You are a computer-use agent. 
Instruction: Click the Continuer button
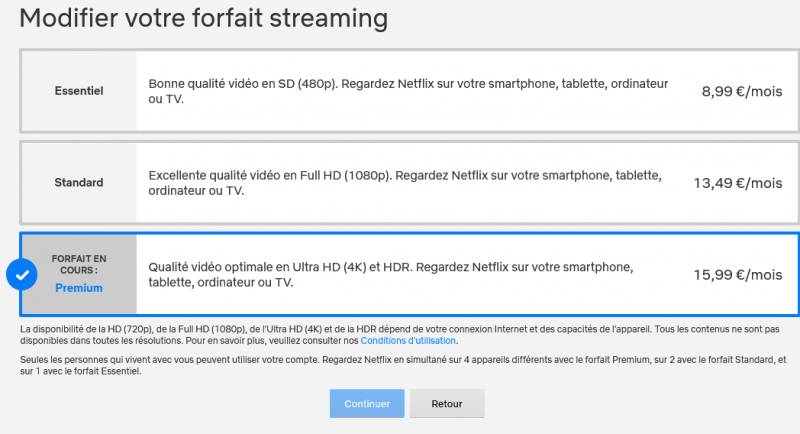[367, 404]
